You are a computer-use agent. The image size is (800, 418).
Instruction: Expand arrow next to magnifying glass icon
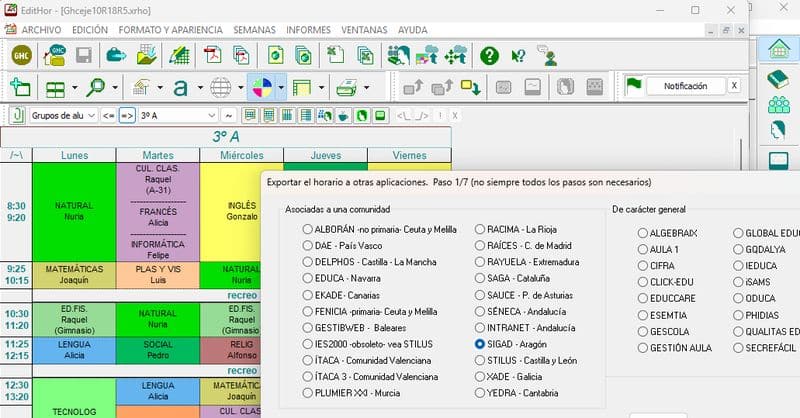coord(115,88)
